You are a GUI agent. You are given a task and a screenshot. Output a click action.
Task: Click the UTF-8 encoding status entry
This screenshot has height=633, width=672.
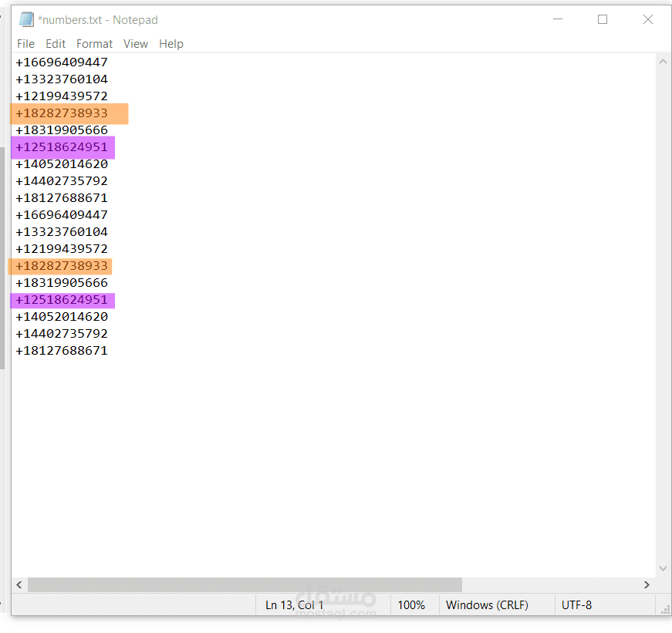[576, 604]
